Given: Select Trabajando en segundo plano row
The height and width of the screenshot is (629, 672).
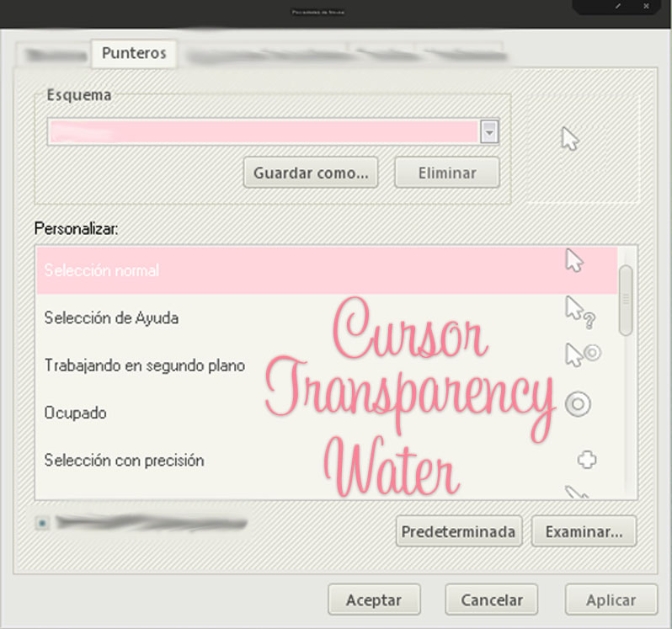Looking at the screenshot, I should [x=327, y=365].
